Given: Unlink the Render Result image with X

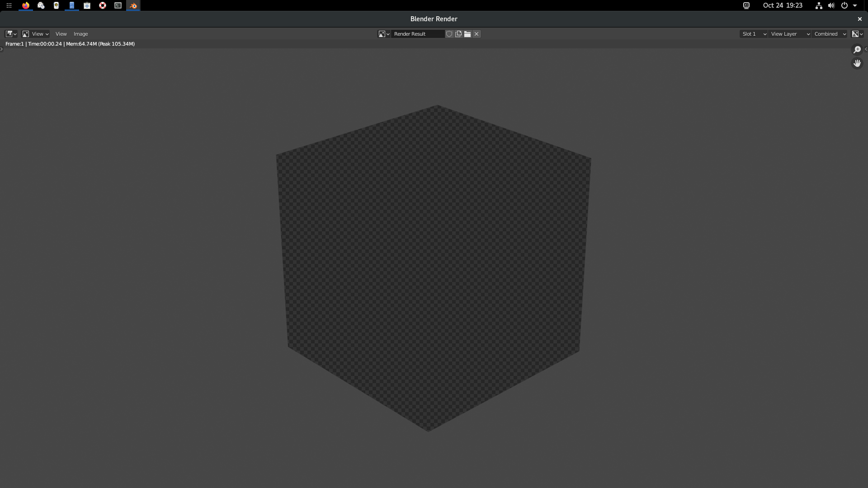Looking at the screenshot, I should click(476, 34).
